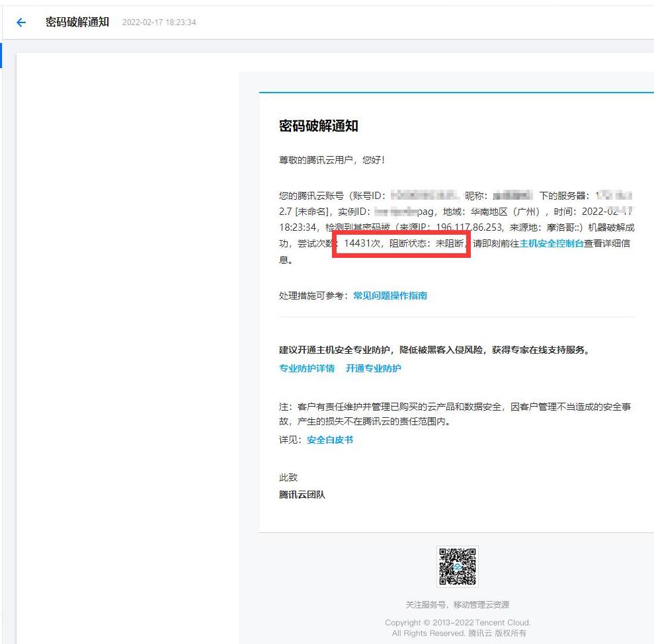View 专业防护详情 link

(307, 368)
